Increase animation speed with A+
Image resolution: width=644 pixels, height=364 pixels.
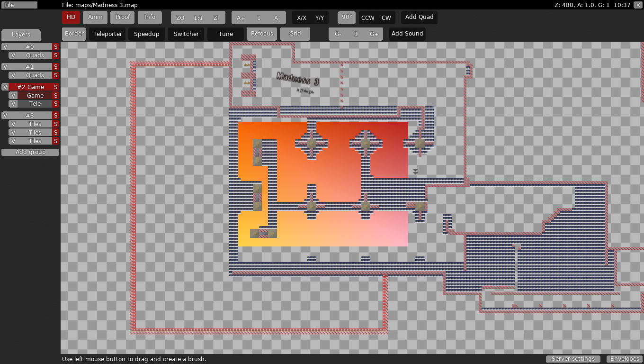tap(241, 18)
